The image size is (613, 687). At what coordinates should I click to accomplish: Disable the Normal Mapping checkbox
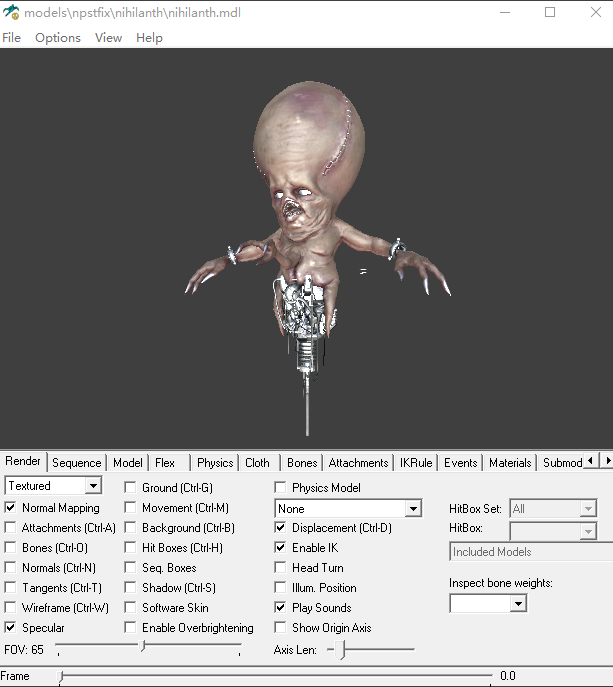[11, 507]
